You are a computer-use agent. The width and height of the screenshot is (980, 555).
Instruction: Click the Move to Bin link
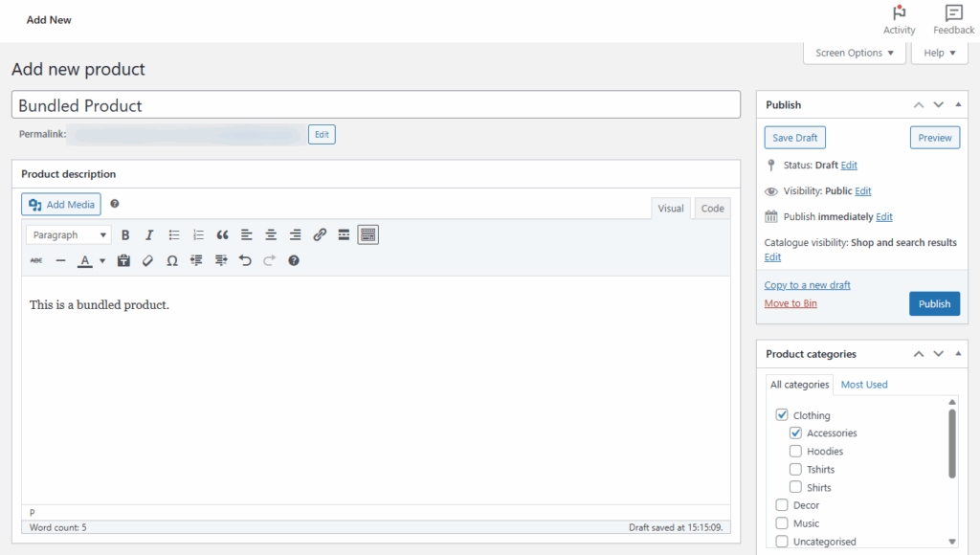tap(791, 303)
